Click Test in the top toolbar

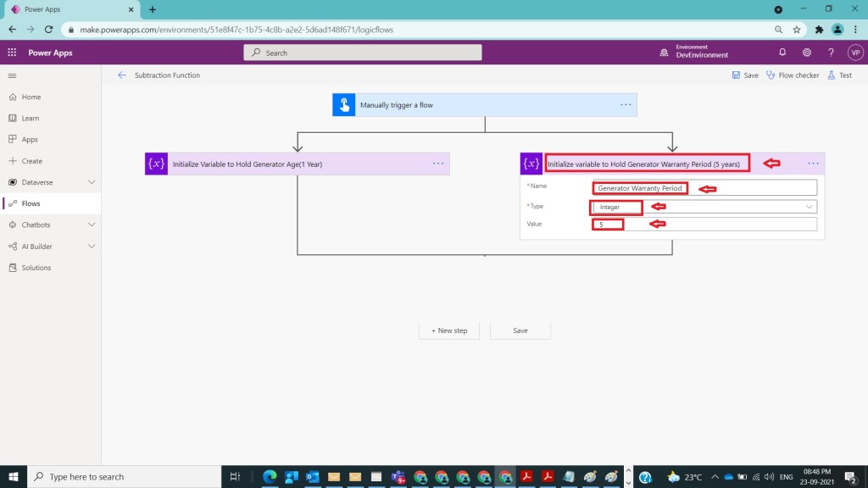point(839,75)
